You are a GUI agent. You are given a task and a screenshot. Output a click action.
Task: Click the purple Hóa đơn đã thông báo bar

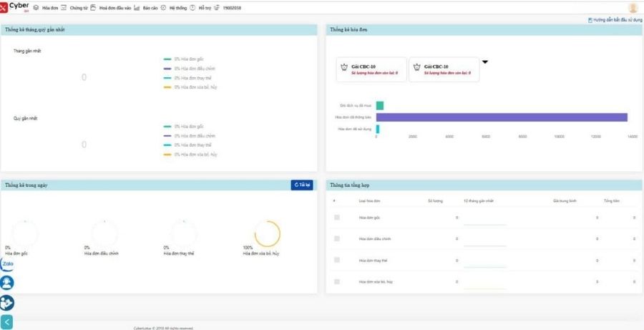(x=502, y=117)
